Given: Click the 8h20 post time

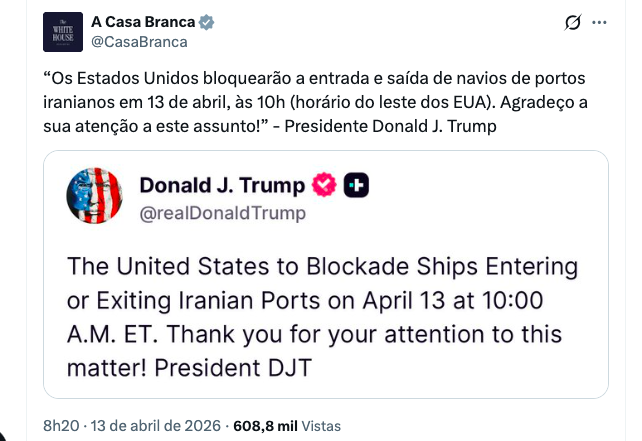Looking at the screenshot, I should [x=62, y=425].
